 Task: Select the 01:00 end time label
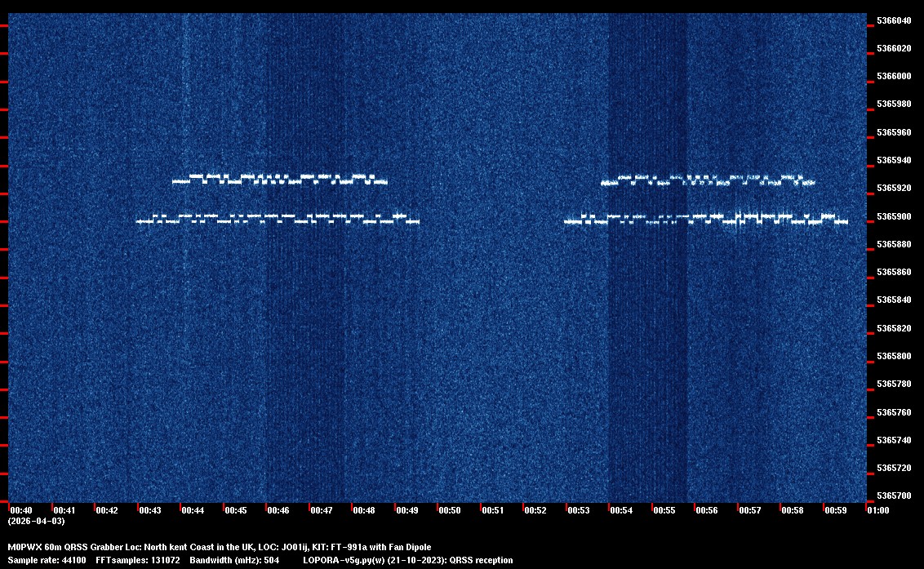tap(878, 510)
